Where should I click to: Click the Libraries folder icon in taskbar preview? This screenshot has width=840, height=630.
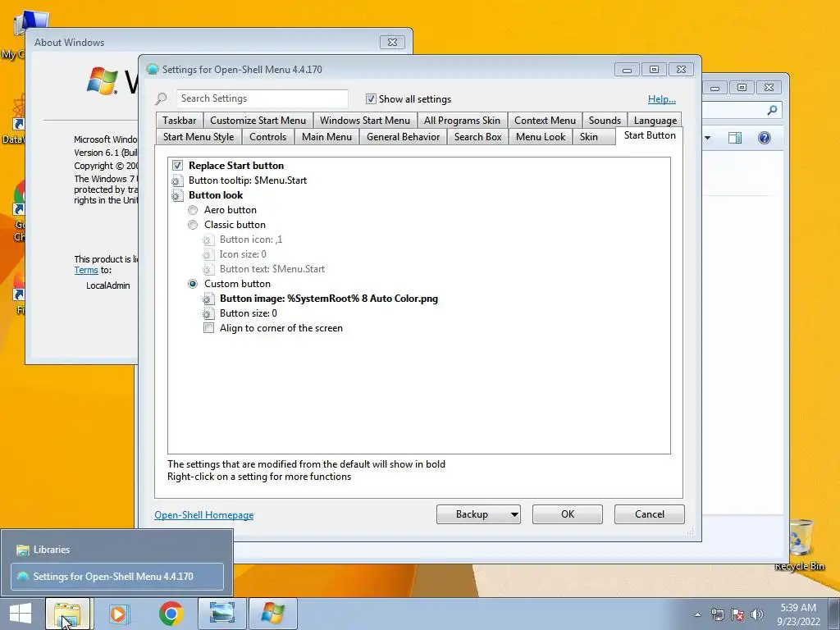point(22,550)
